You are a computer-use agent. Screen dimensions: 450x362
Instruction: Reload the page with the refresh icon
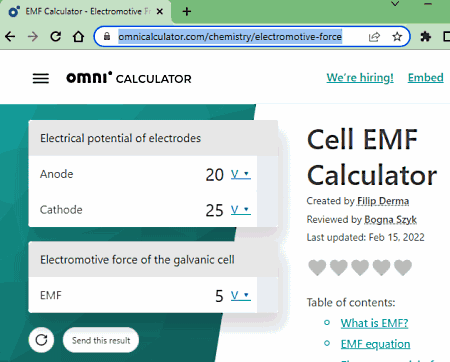(55, 36)
